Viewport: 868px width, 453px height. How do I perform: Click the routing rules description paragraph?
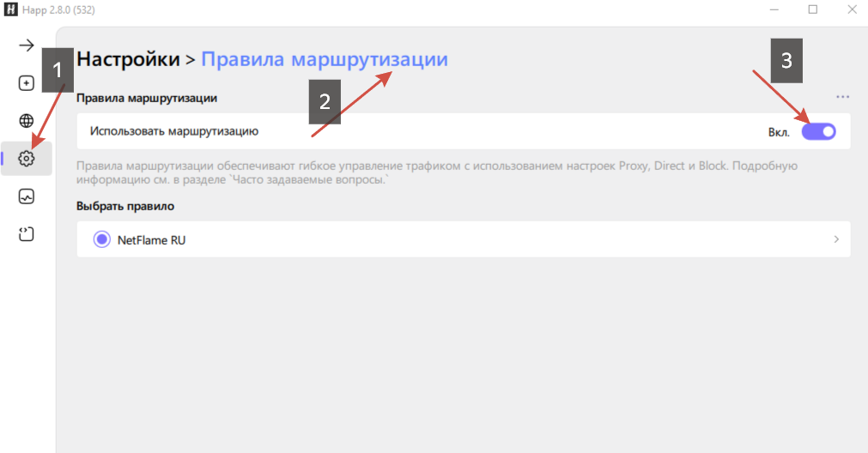pos(437,172)
